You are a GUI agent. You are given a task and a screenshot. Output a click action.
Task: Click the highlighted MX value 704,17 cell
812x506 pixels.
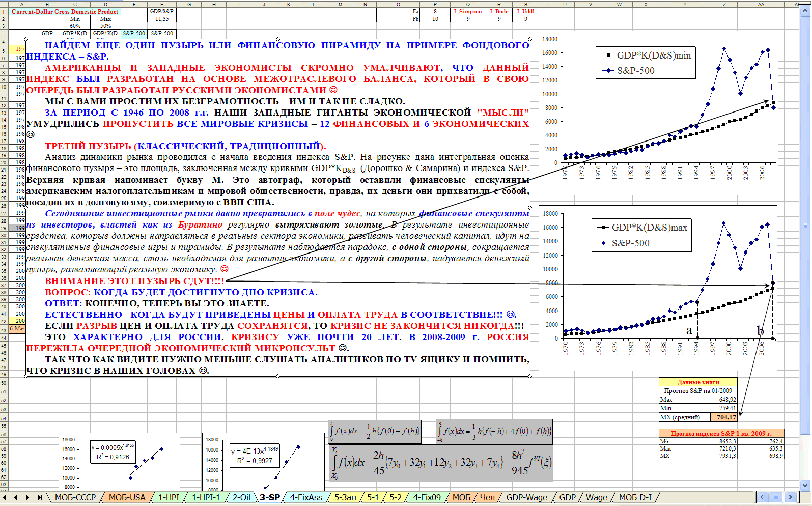coord(725,417)
